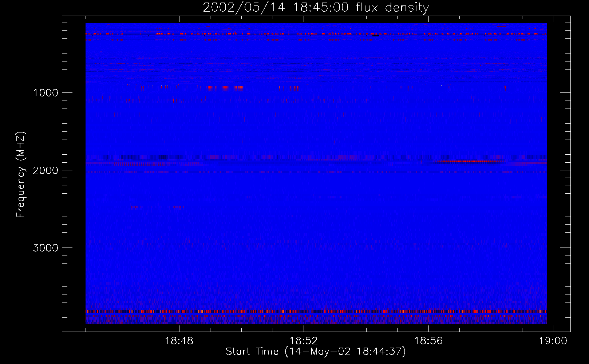Click the 18:48 time tick label
The height and width of the screenshot is (364, 589).
[x=179, y=341]
